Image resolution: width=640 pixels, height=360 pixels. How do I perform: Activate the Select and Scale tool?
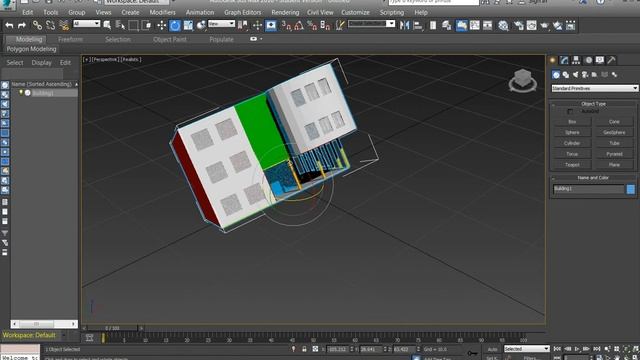[x=188, y=26]
